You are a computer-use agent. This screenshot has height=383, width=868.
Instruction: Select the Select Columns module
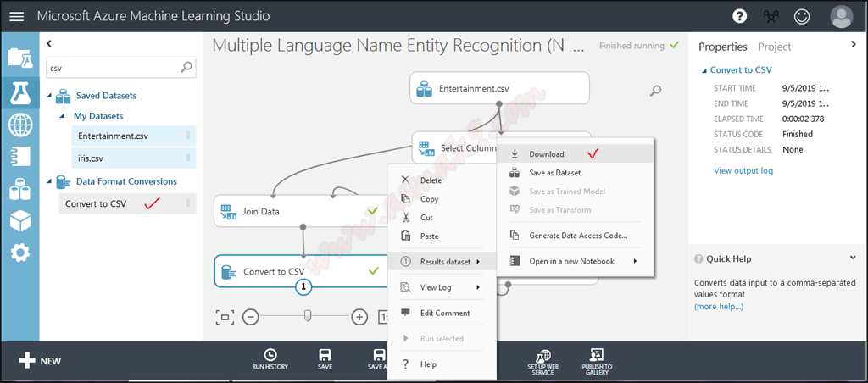coord(454,148)
